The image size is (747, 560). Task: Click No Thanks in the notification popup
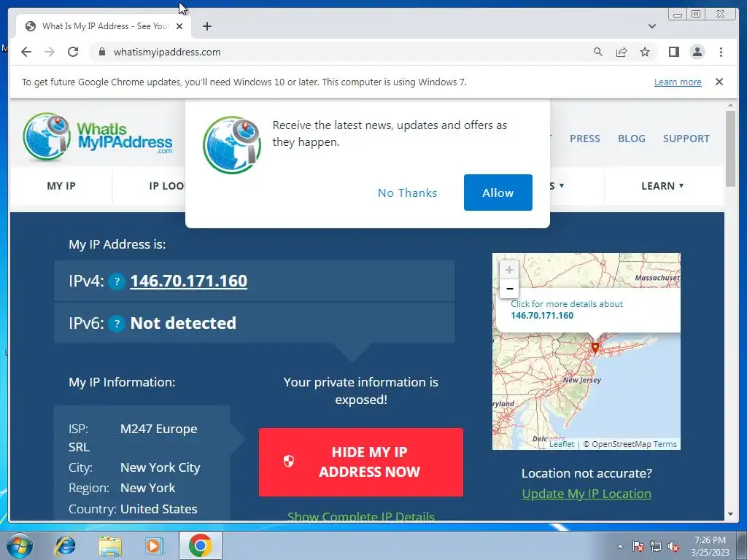pyautogui.click(x=407, y=192)
